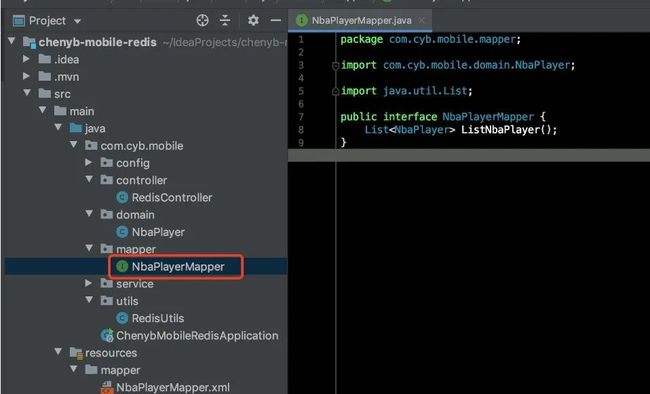The height and width of the screenshot is (394, 650).
Task: Click the resources folder icon
Action: 76,353
